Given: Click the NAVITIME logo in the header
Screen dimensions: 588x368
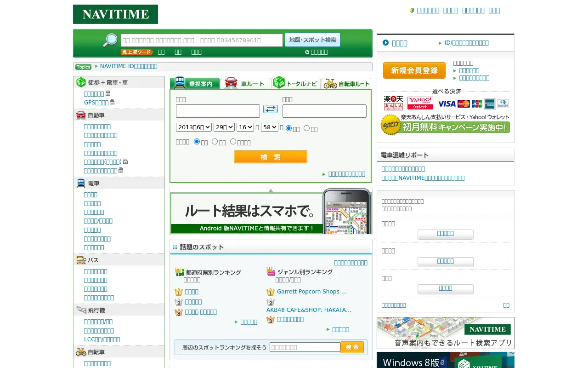Looking at the screenshot, I should [115, 14].
